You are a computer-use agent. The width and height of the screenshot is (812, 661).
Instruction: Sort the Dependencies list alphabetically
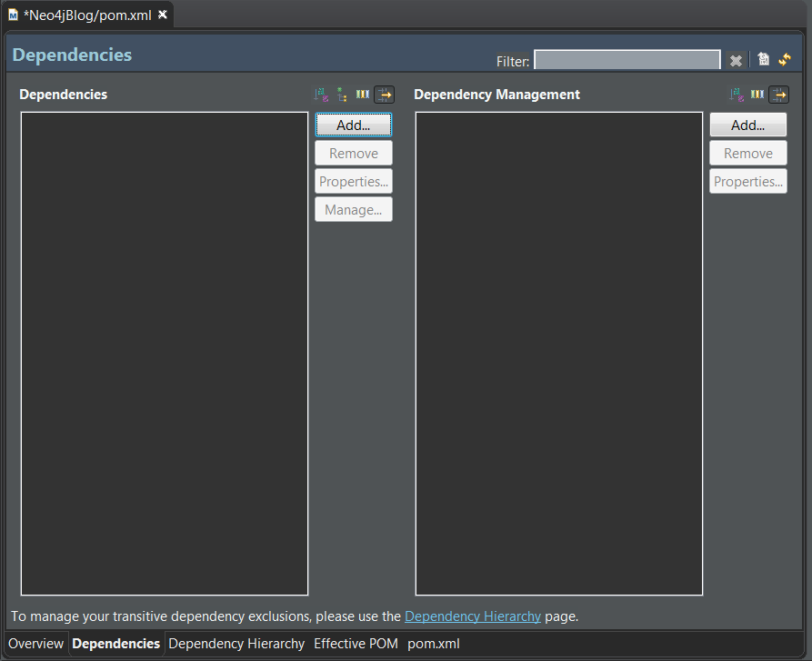pyautogui.click(x=320, y=94)
